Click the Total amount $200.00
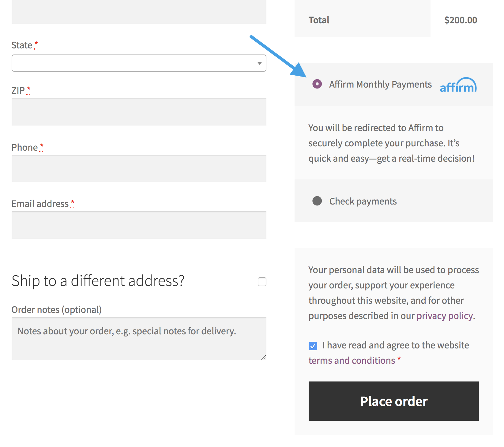This screenshot has width=504, height=447. click(461, 20)
